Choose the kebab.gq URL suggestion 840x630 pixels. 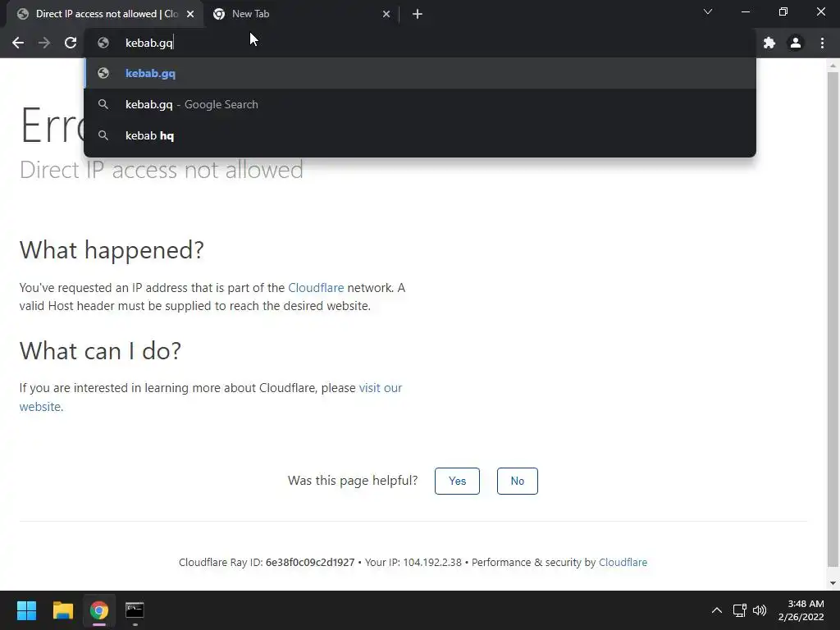coord(419,73)
